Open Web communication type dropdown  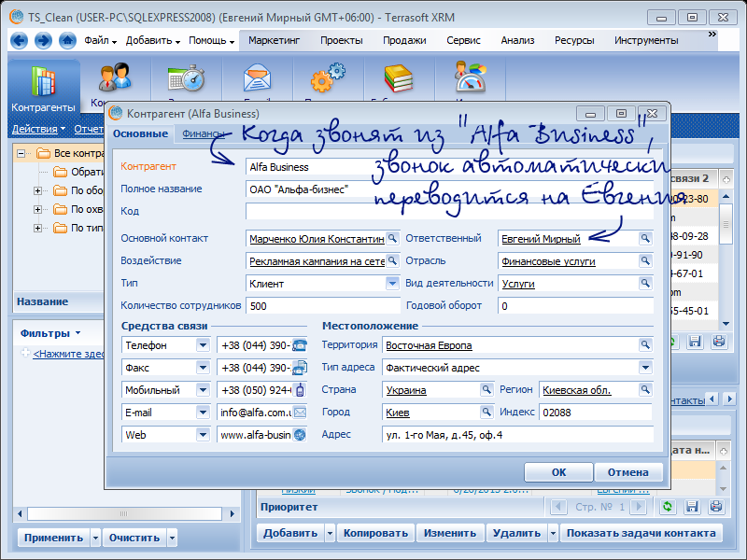coord(203,434)
